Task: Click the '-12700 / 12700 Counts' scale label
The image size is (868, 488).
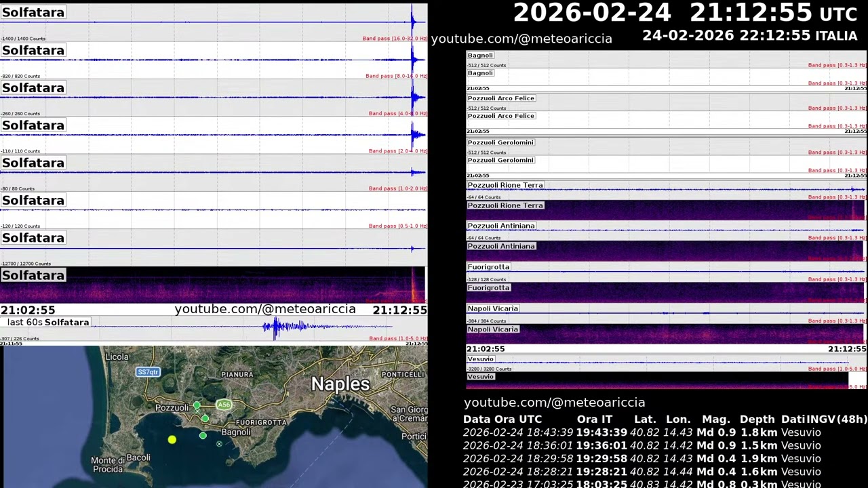Action: point(26,264)
